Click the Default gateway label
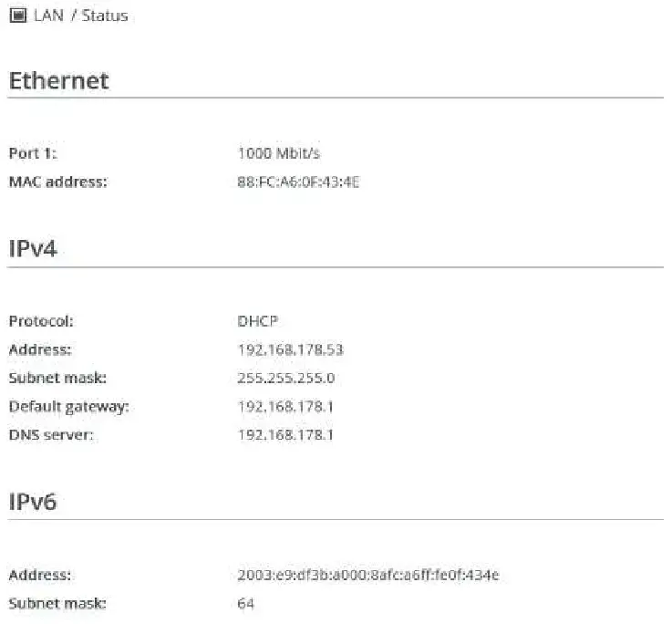Viewport: 672px width, 624px height. (x=68, y=406)
